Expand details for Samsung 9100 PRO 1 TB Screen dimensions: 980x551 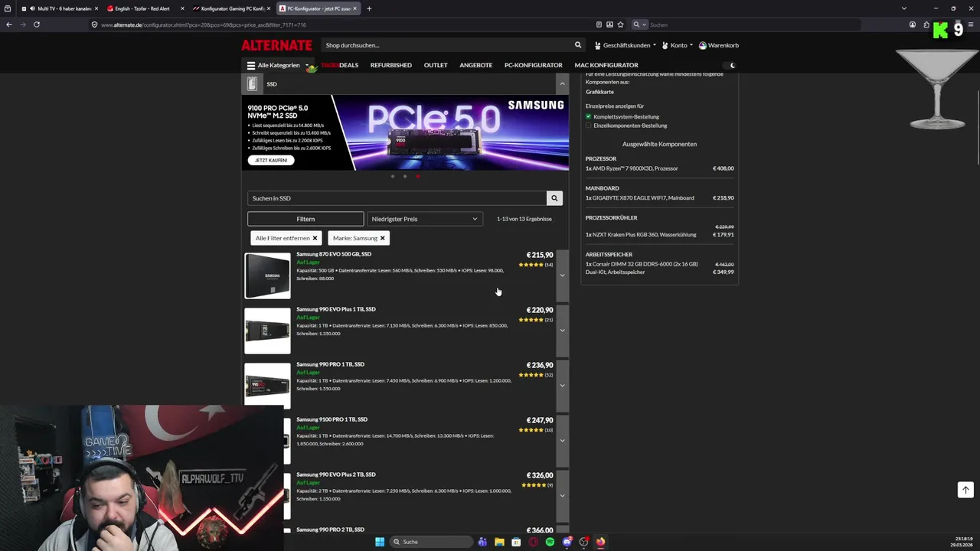coord(562,441)
